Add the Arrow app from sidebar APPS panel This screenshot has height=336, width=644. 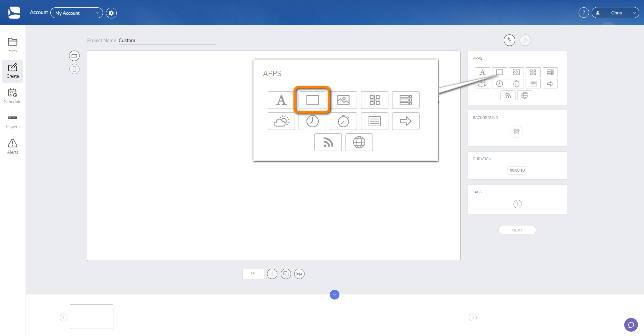click(550, 84)
